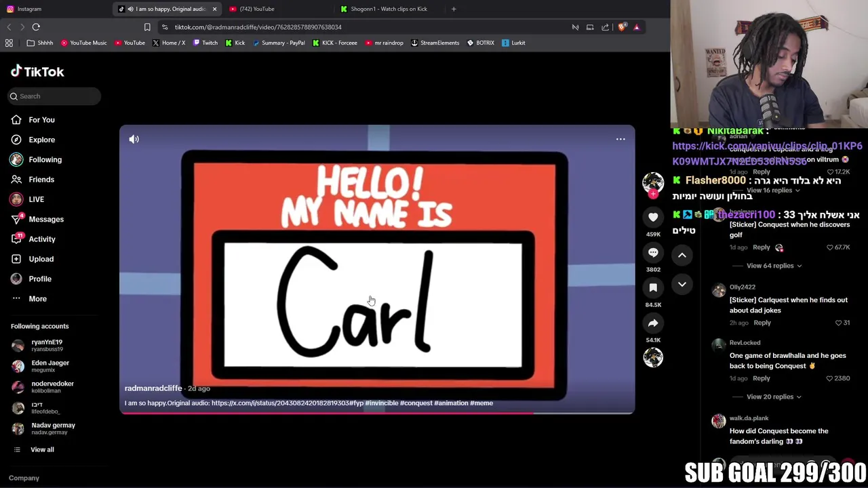868x488 pixels.
Task: Open the Brave Shields icon
Action: (x=622, y=27)
